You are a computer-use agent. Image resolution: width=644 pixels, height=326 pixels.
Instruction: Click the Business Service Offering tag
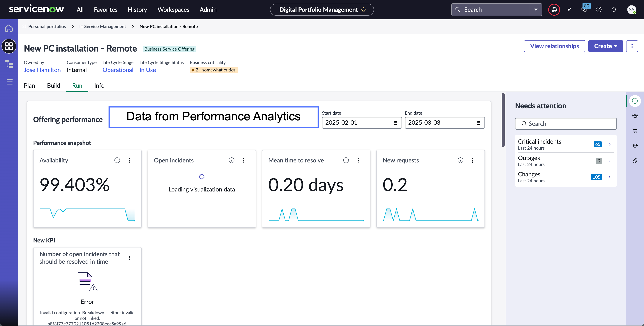click(x=169, y=49)
